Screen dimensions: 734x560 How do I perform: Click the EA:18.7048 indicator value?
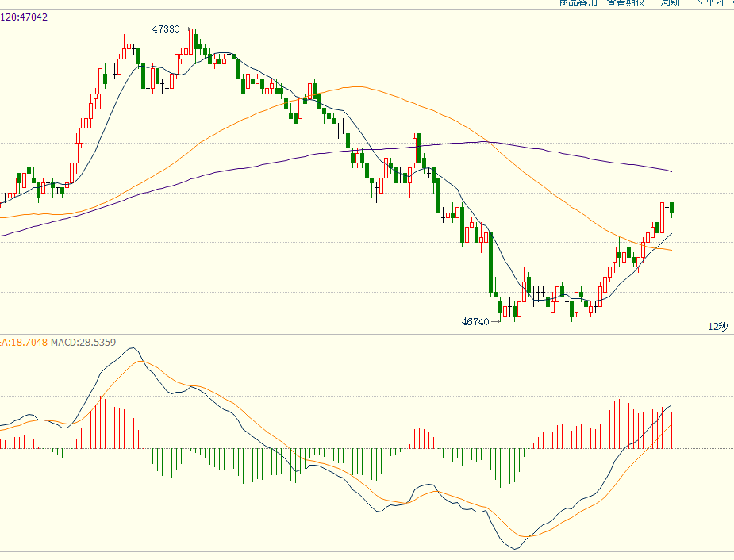click(x=23, y=343)
